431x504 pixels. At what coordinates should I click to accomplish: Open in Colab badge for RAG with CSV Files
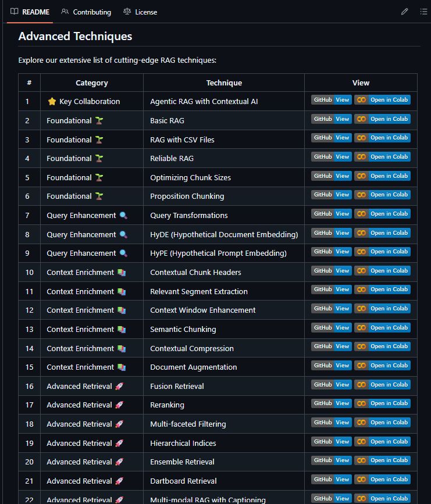click(x=382, y=138)
